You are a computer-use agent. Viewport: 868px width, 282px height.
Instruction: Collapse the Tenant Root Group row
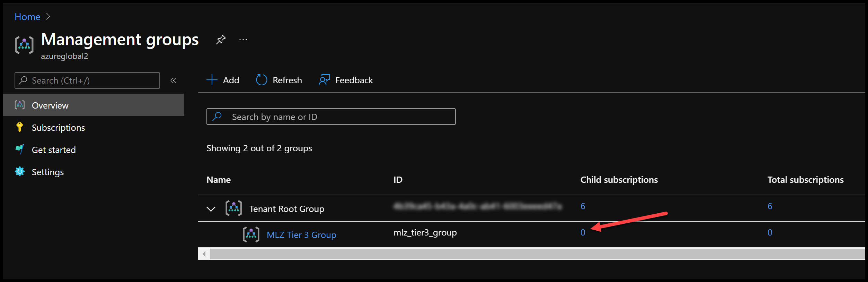(211, 209)
